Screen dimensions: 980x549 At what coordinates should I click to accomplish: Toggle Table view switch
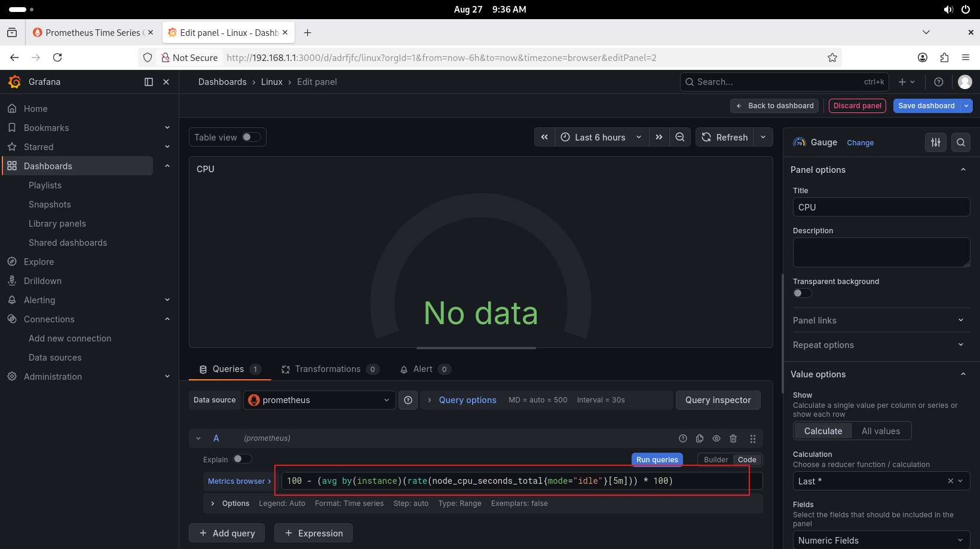tap(252, 137)
